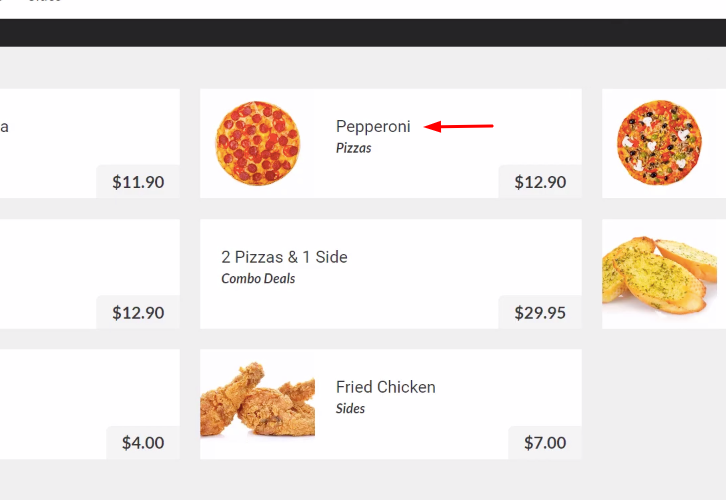Viewport: 726px width, 500px height.
Task: Select the vegetable supreme pizza thumbnail
Action: point(659,143)
